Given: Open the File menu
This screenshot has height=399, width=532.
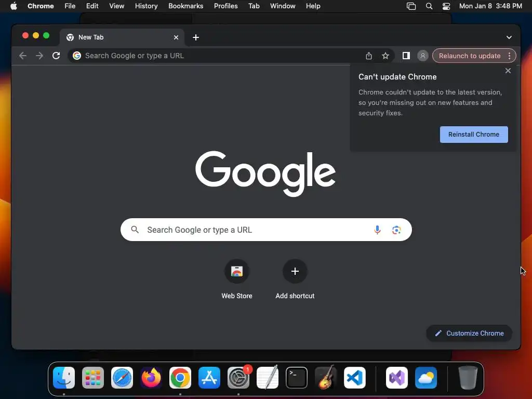Looking at the screenshot, I should click(x=70, y=6).
